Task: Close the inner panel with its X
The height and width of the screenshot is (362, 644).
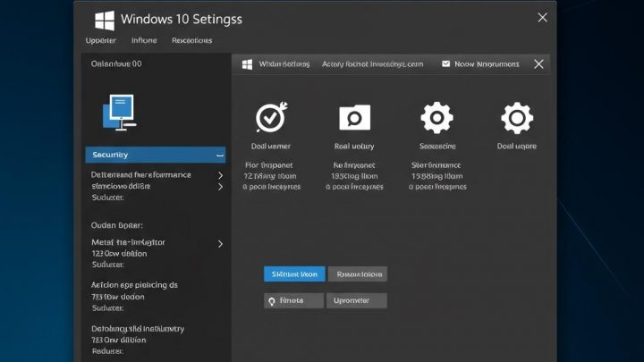Action: 538,64
